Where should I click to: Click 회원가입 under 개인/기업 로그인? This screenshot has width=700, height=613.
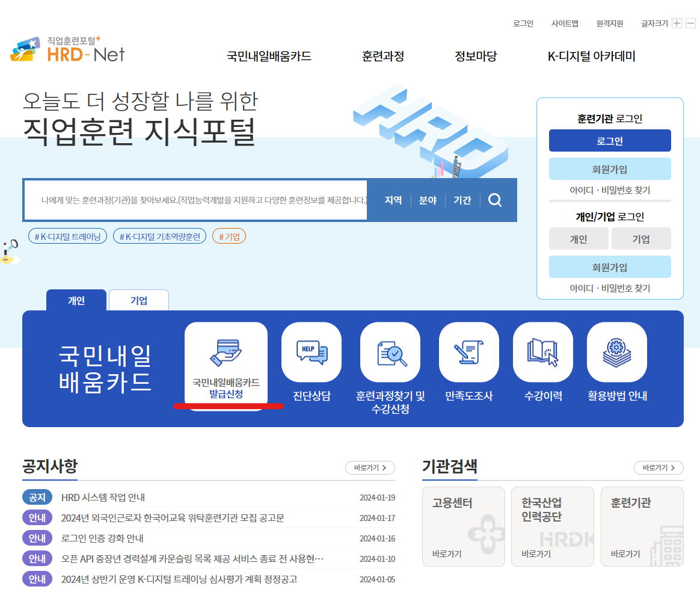[610, 267]
